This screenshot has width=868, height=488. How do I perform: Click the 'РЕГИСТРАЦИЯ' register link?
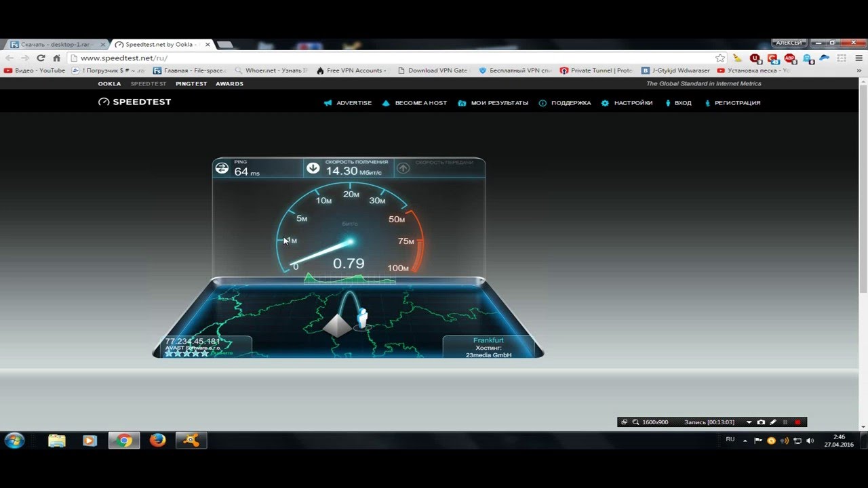click(732, 103)
